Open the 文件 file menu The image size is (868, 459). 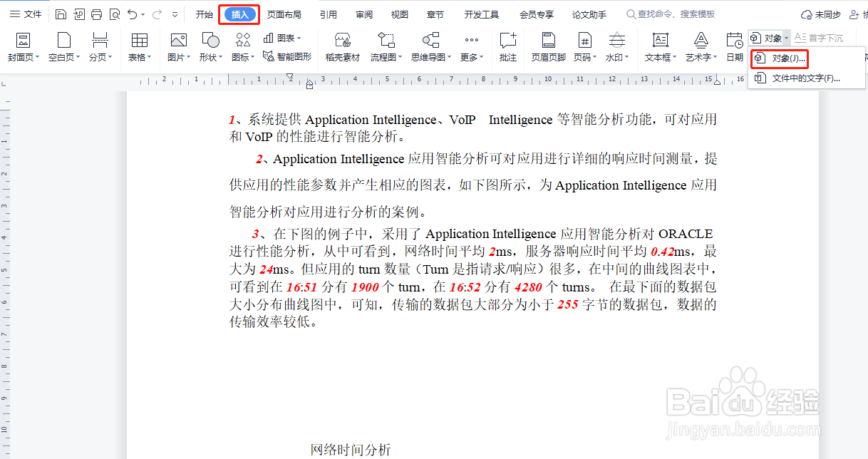click(26, 14)
